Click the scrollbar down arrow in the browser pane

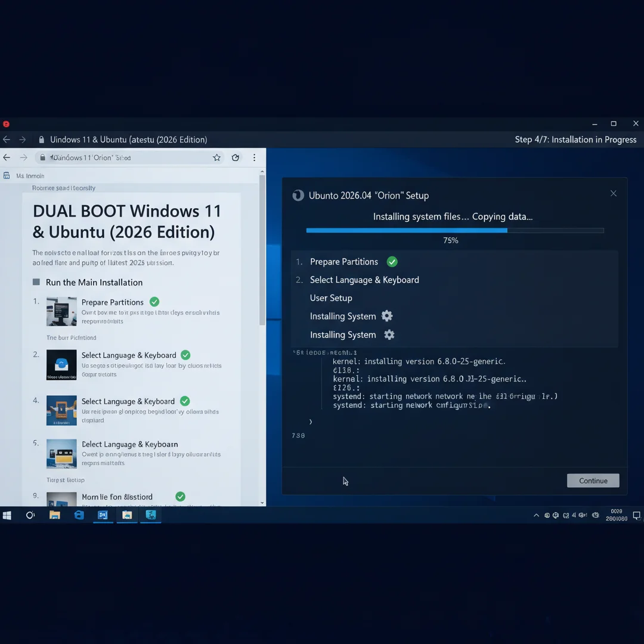pyautogui.click(x=262, y=503)
